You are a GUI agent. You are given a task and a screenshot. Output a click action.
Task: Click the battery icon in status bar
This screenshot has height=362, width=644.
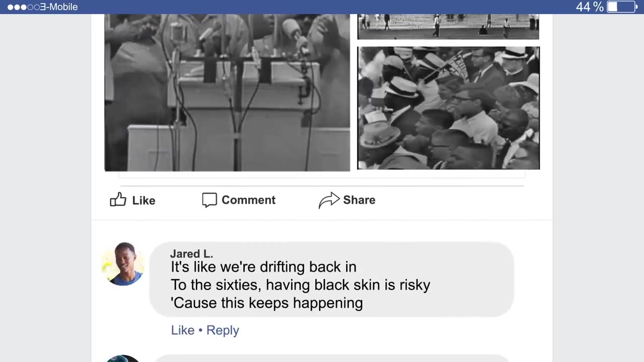click(622, 7)
